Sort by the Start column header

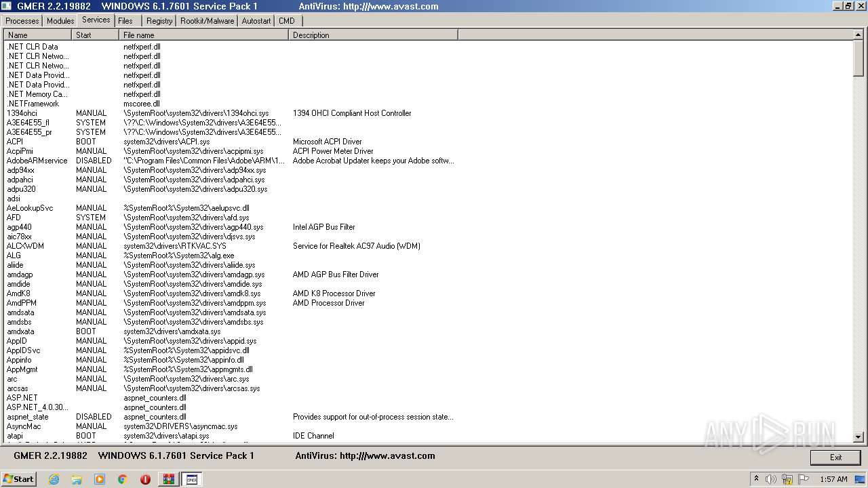point(96,35)
